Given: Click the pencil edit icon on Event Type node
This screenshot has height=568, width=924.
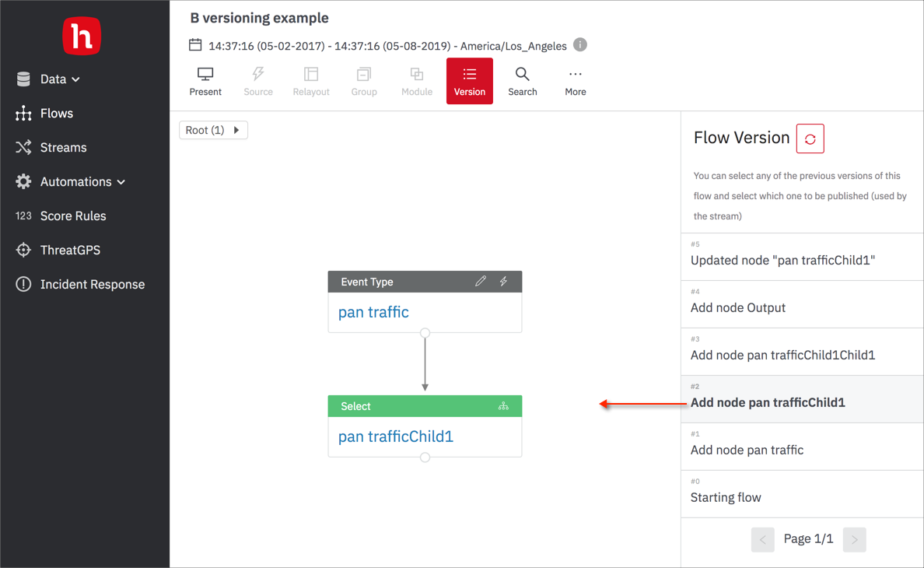Looking at the screenshot, I should 481,281.
